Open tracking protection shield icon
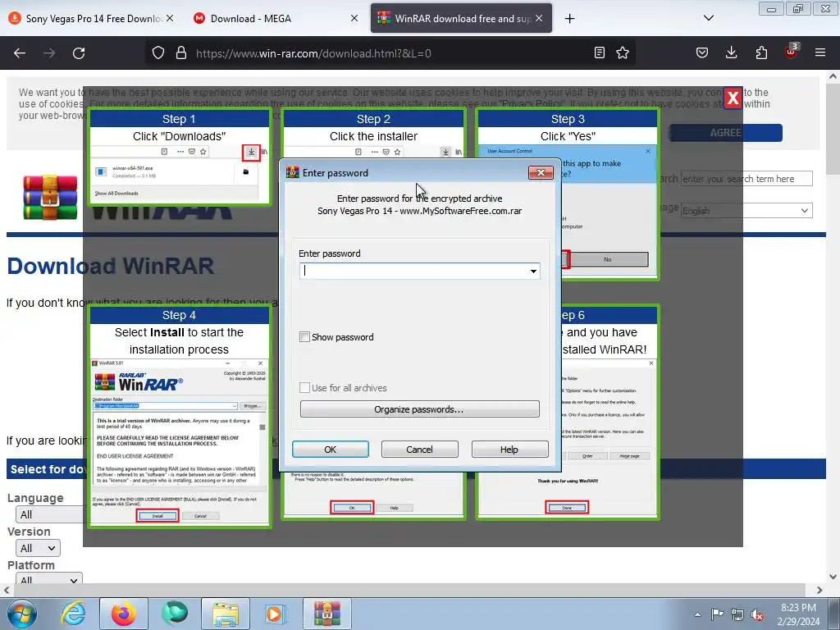The height and width of the screenshot is (630, 840). point(158,53)
